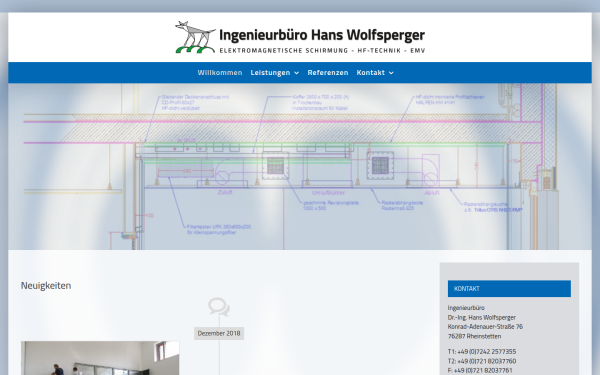Click phone number T2: +49 (0)721 82037760

tap(482, 361)
